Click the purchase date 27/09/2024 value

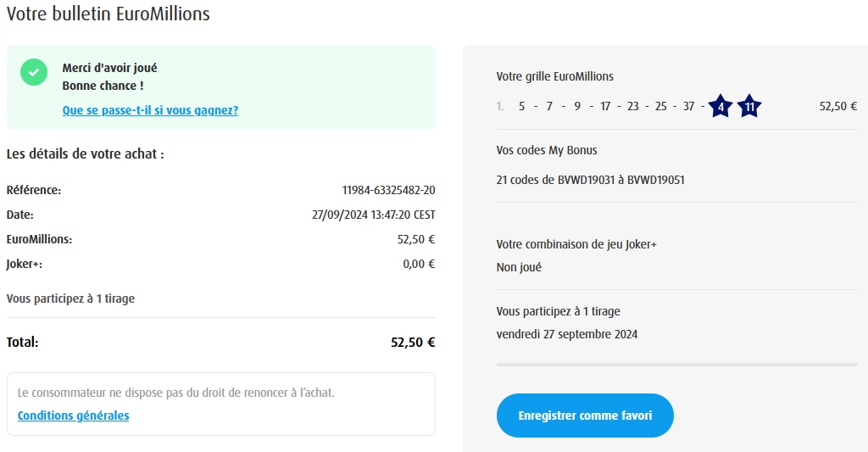click(373, 215)
